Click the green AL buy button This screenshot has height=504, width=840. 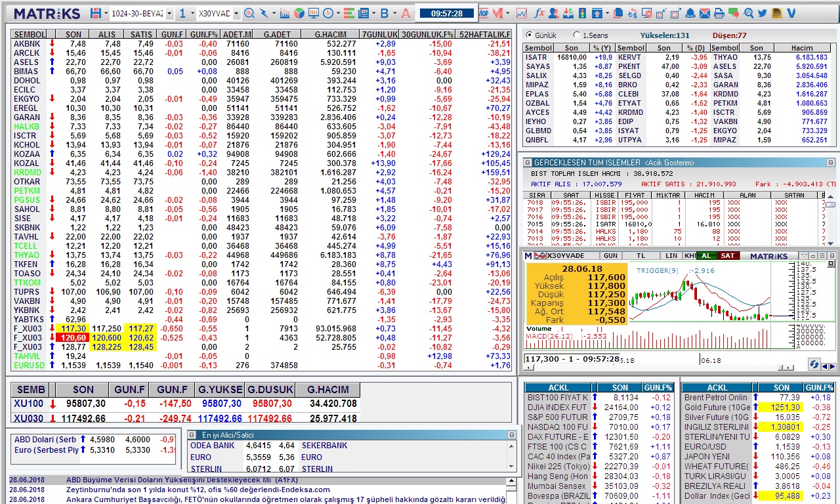[x=707, y=255]
